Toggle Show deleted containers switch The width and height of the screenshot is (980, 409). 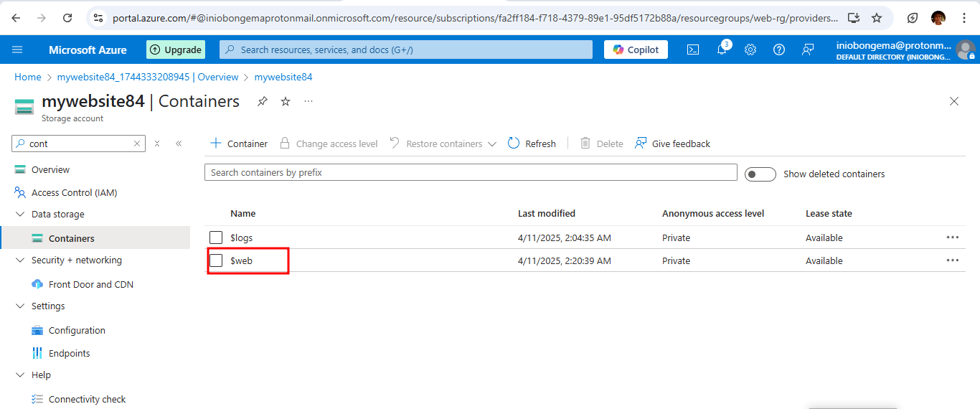tap(760, 174)
